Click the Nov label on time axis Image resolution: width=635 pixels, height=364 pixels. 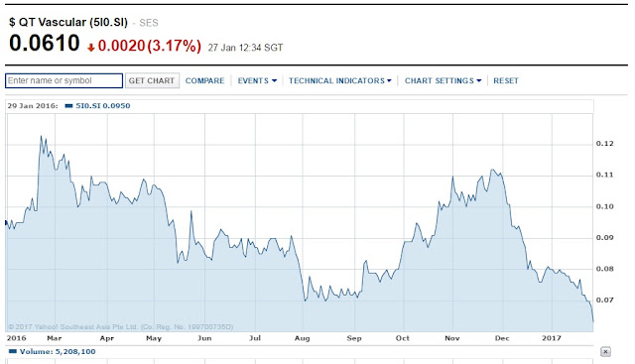tap(452, 338)
